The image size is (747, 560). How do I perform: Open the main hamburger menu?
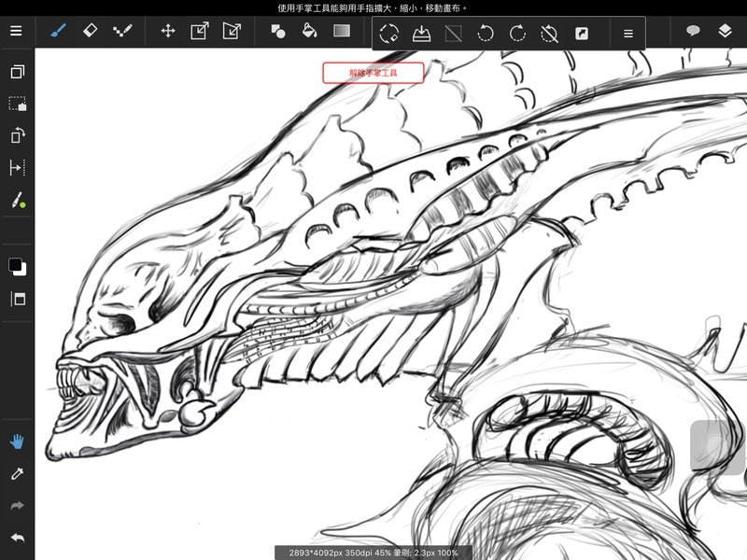16,31
